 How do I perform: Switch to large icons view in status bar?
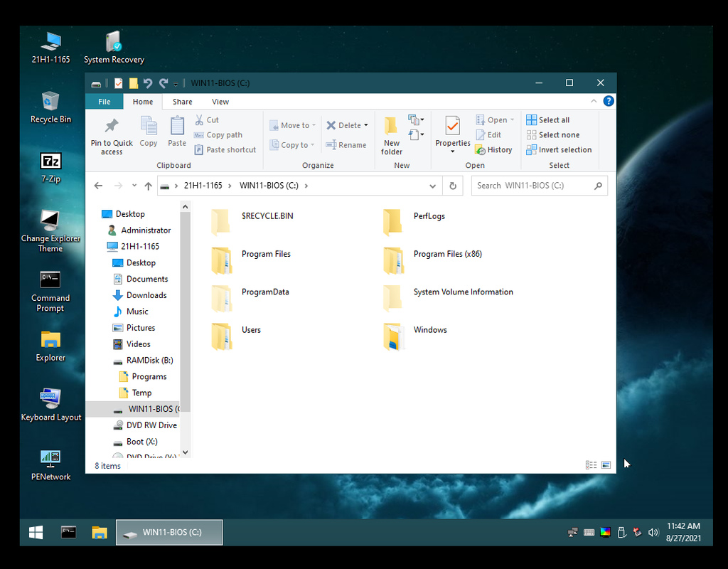click(x=606, y=465)
